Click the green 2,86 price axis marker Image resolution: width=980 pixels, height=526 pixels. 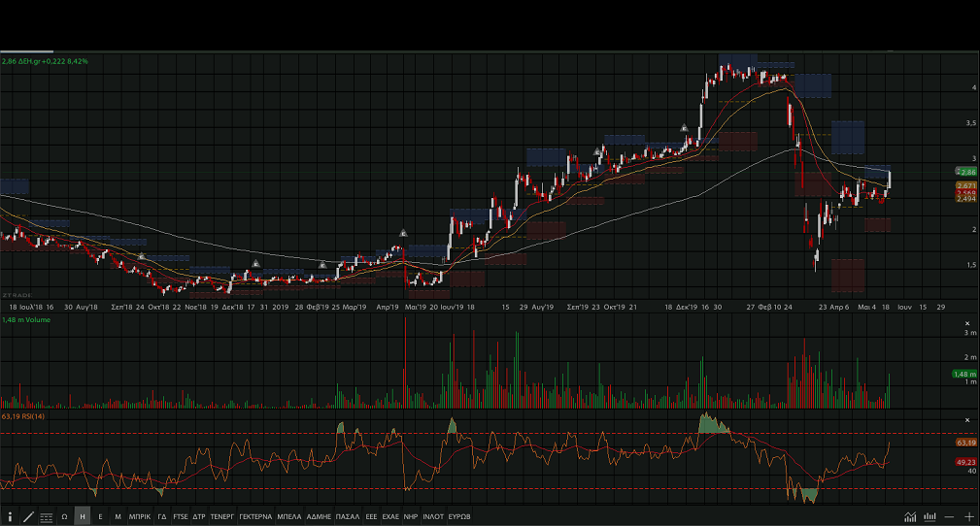coord(965,172)
